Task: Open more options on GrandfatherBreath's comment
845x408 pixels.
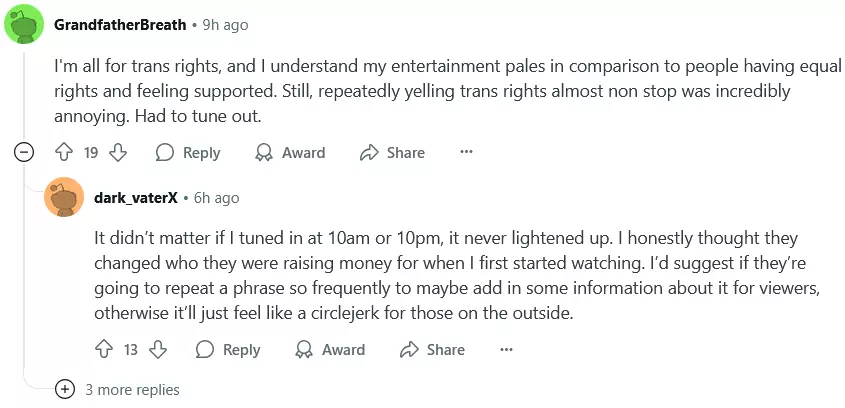Action: (466, 153)
